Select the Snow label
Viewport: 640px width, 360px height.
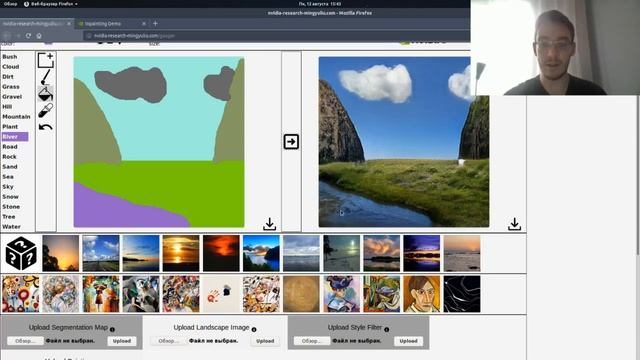pyautogui.click(x=10, y=197)
